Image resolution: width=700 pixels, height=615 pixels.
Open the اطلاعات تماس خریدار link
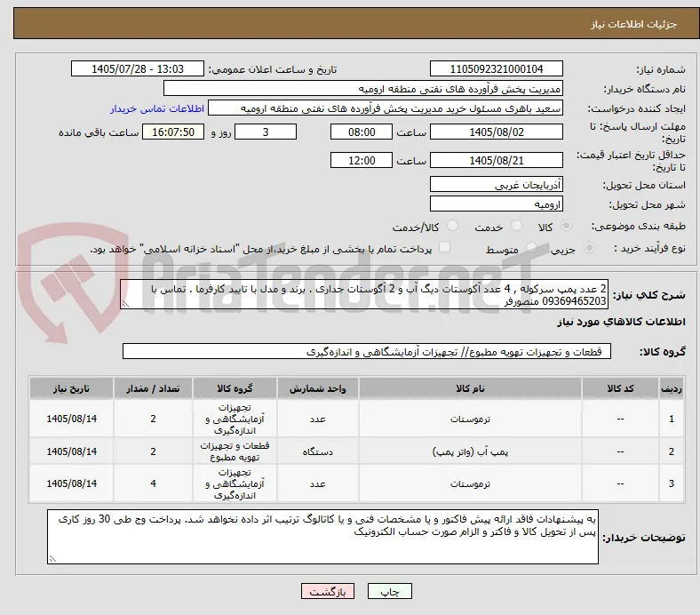157,108
